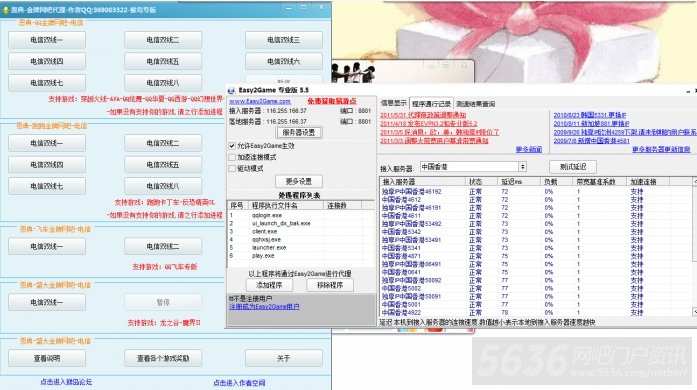697x390 pixels.
Task: Click the server list vertical scrollbar
Action: pos(694,247)
